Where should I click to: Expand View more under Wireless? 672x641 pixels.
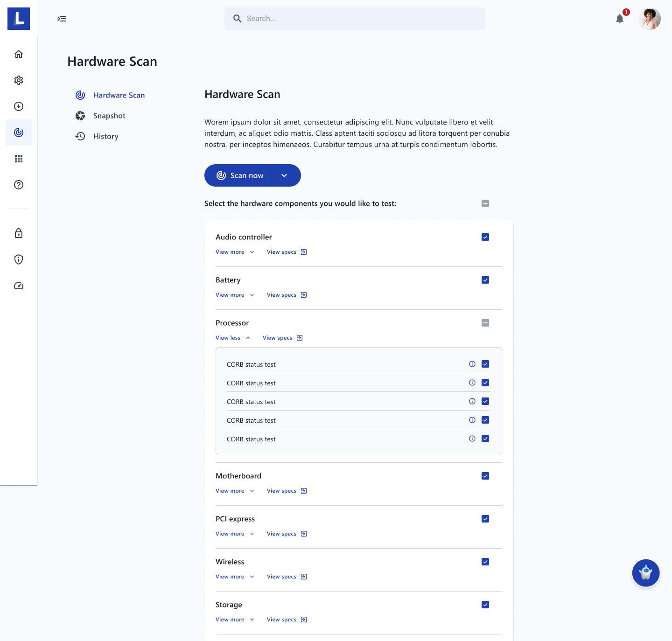click(x=235, y=577)
